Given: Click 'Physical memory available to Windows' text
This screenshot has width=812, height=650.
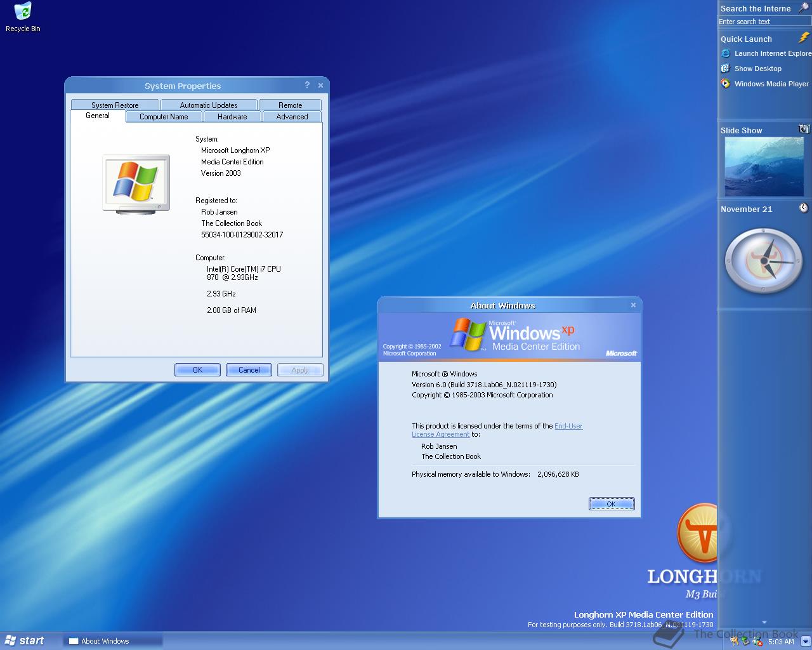Looking at the screenshot, I should [471, 474].
